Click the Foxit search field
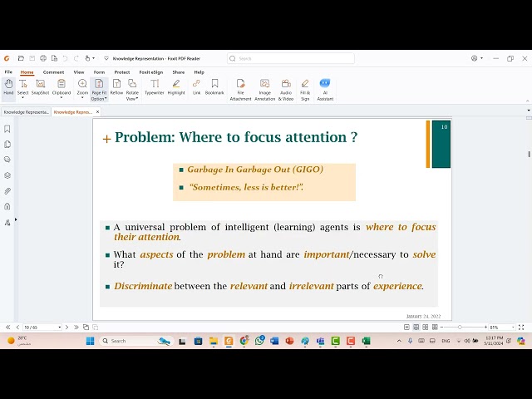The width and height of the screenshot is (532, 399). point(291,58)
